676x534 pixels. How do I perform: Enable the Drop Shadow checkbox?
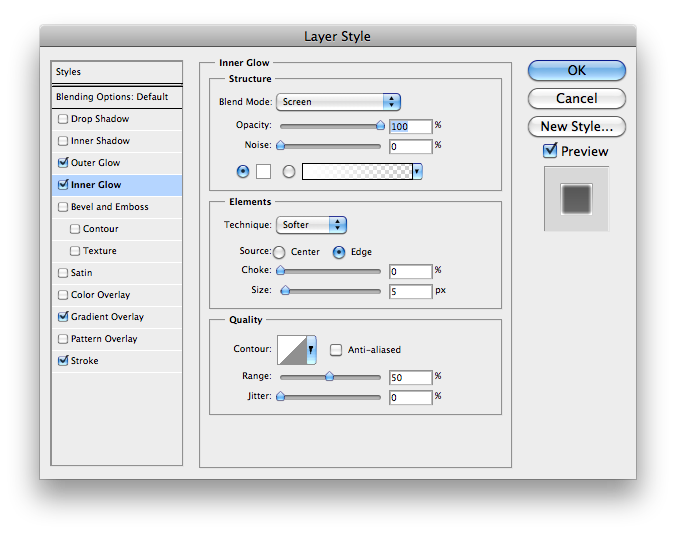pos(63,119)
